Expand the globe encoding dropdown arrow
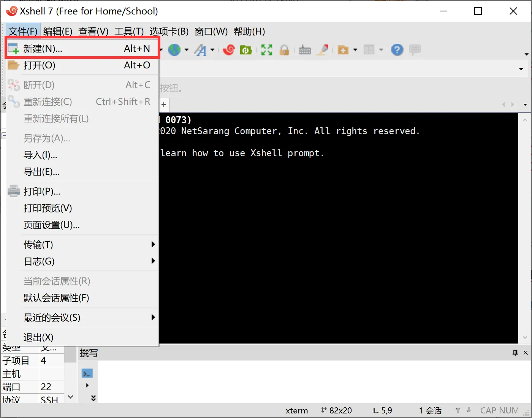This screenshot has height=418, width=532. click(187, 50)
